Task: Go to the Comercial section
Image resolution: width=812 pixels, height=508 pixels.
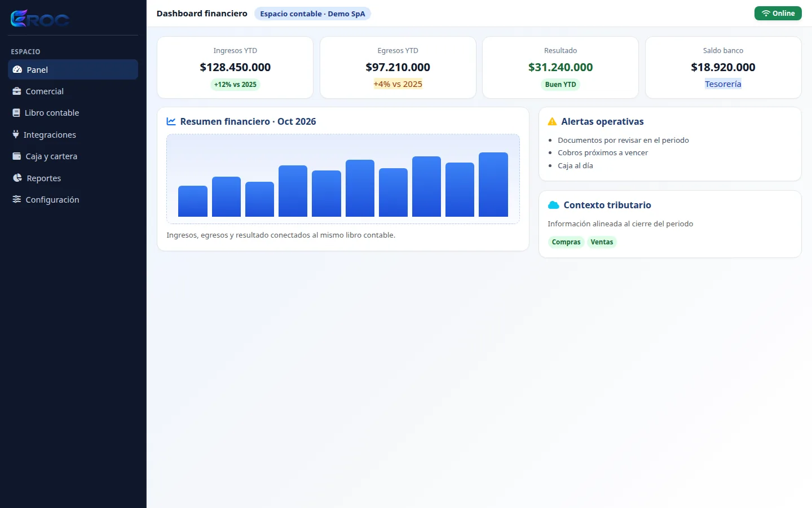Action: point(73,91)
